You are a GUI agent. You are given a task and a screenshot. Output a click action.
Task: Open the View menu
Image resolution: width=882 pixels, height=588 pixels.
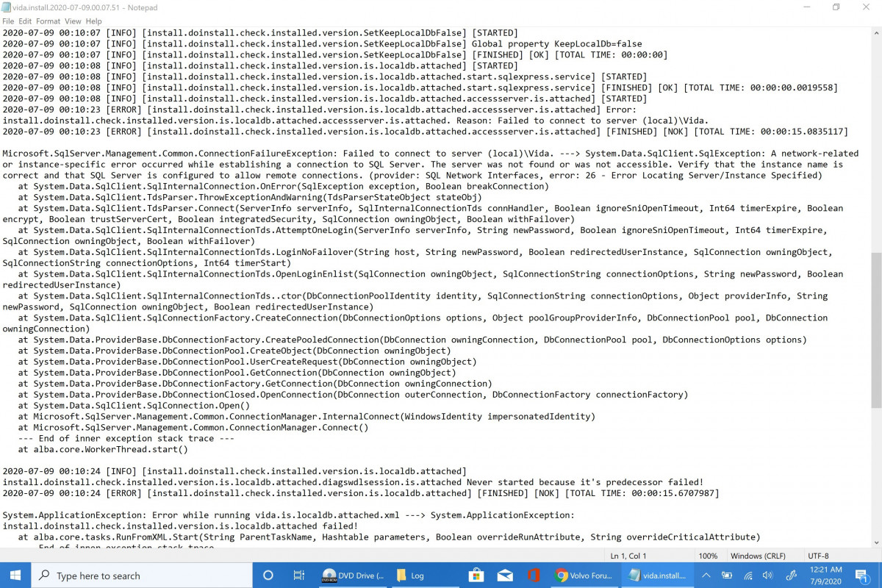73,21
